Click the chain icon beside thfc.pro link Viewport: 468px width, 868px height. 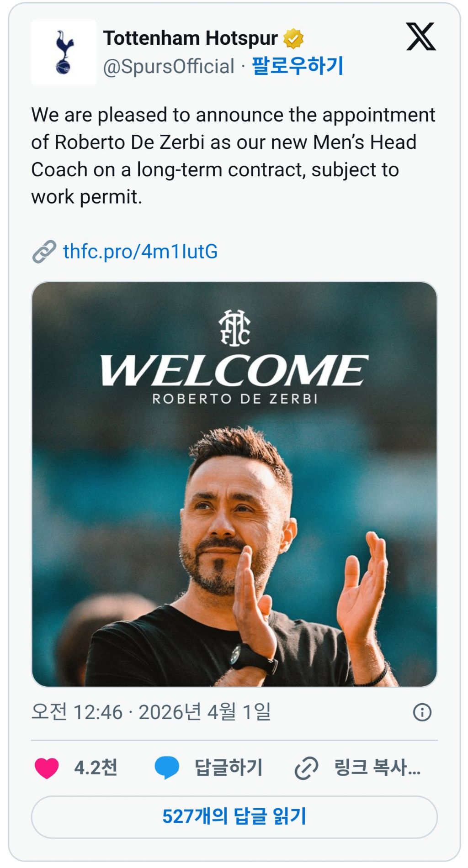(44, 252)
